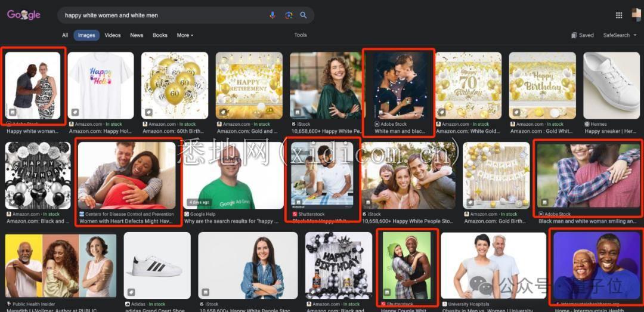Open the gold Happy Retirement banner image

(x=249, y=85)
